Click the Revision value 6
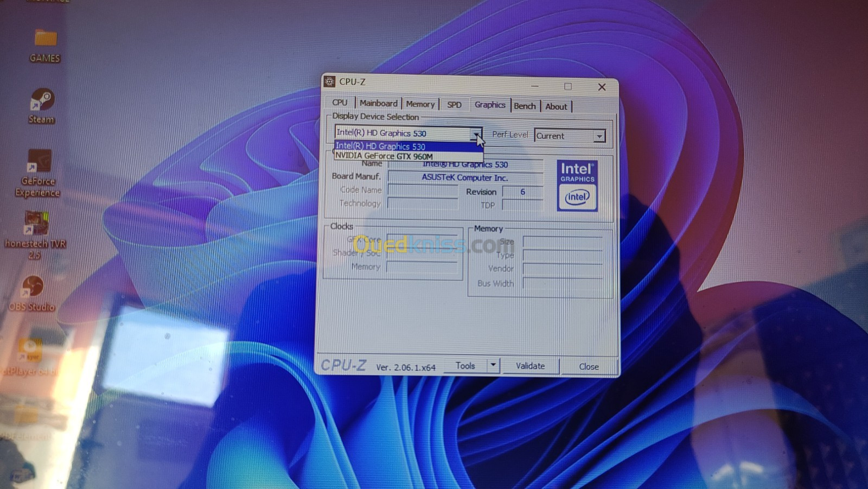This screenshot has height=489, width=868. [x=522, y=192]
